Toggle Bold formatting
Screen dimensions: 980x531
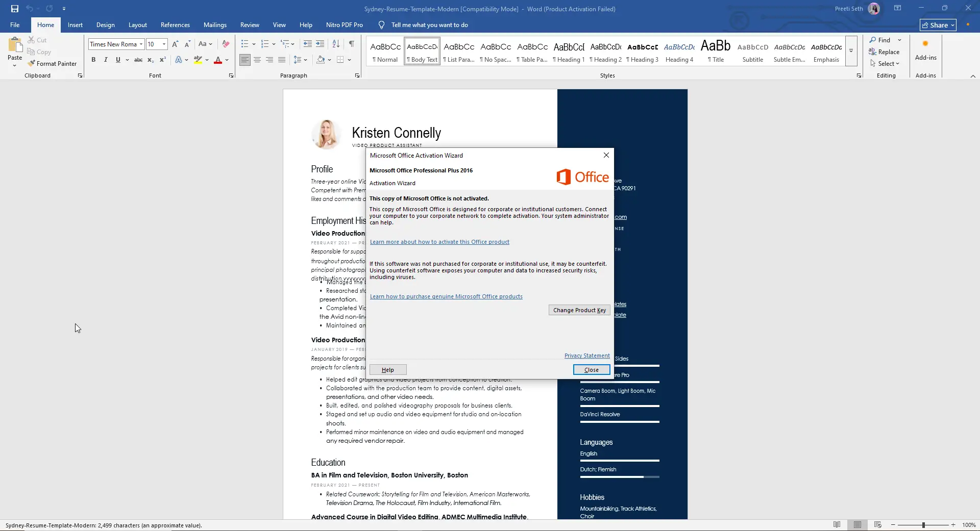click(x=93, y=60)
